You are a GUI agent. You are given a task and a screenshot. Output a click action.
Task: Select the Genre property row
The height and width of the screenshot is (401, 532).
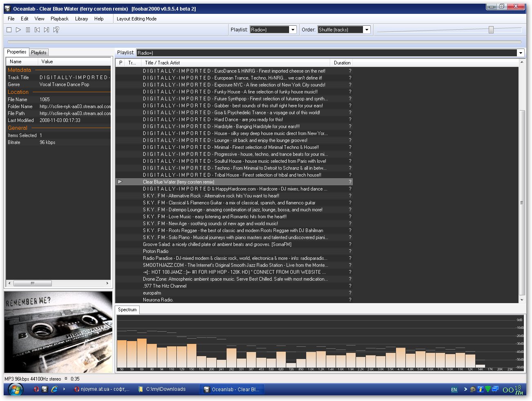pos(58,84)
